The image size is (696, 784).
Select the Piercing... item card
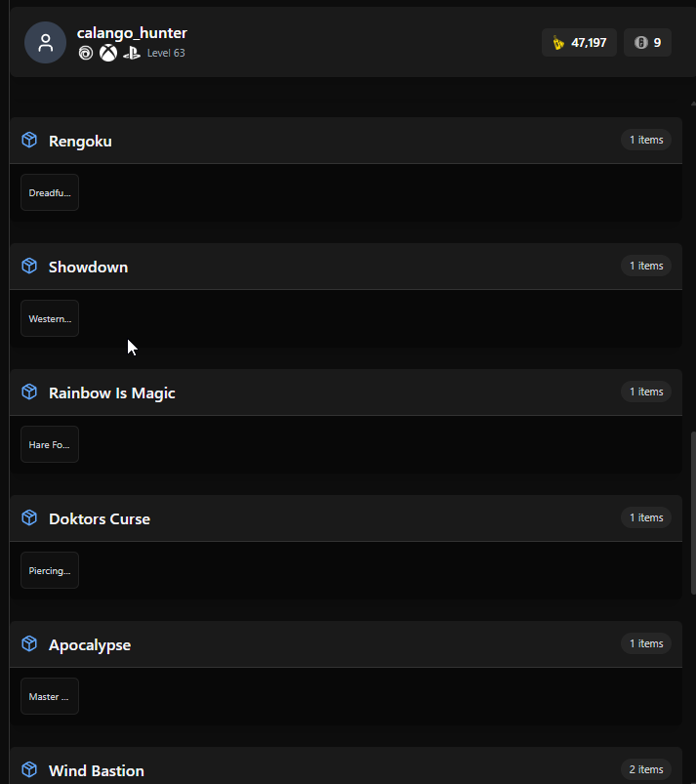[50, 570]
